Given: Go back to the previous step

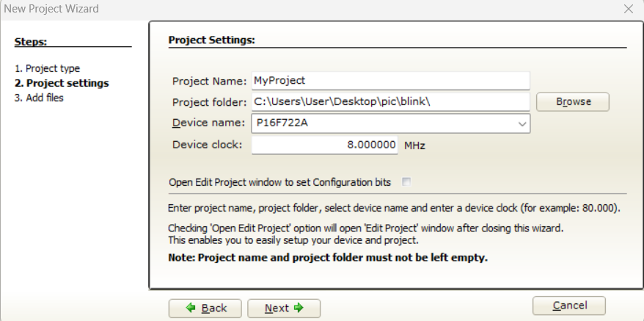Looking at the screenshot, I should [x=205, y=308].
